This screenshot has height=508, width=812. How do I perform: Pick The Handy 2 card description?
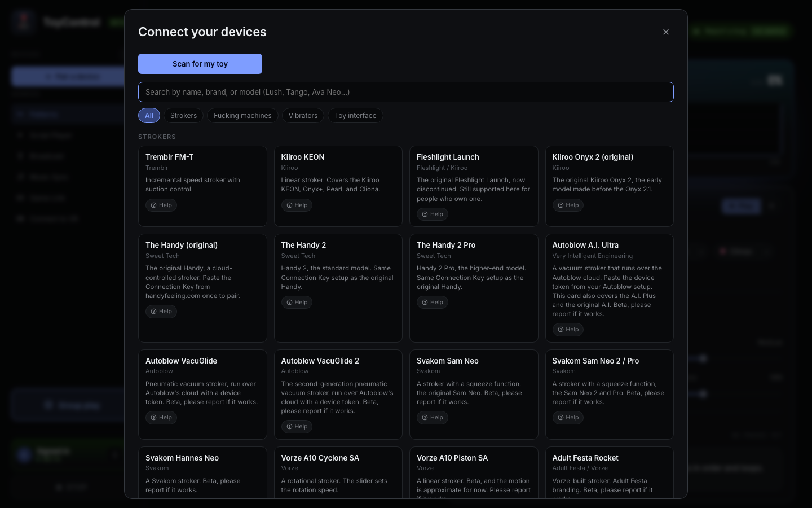pyautogui.click(x=337, y=278)
